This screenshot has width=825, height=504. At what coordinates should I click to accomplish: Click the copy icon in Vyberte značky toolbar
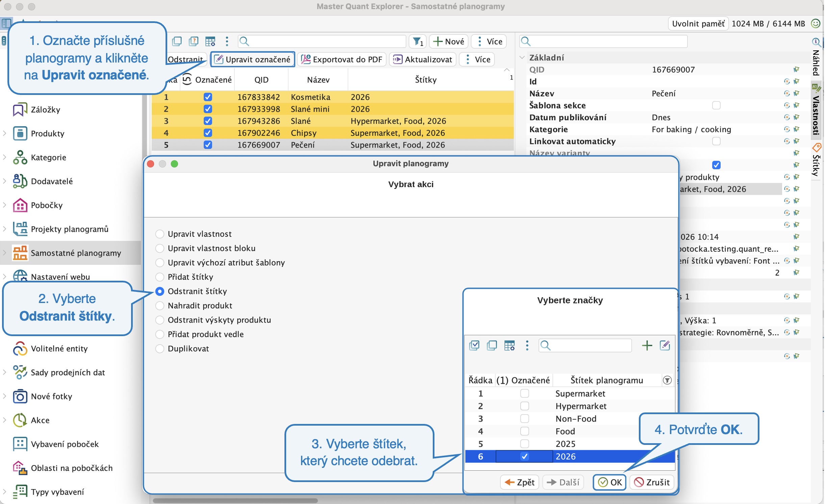[x=492, y=345]
